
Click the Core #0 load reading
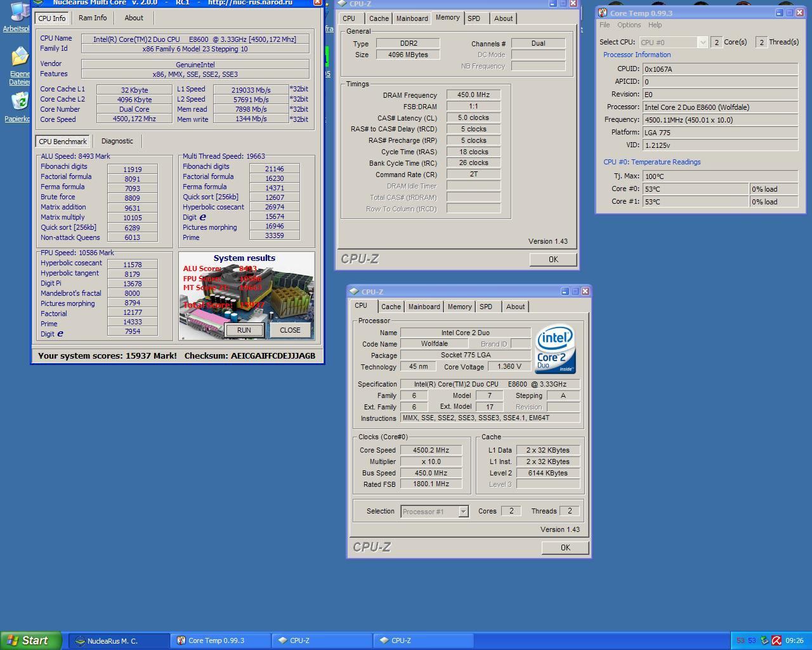pyautogui.click(x=773, y=189)
